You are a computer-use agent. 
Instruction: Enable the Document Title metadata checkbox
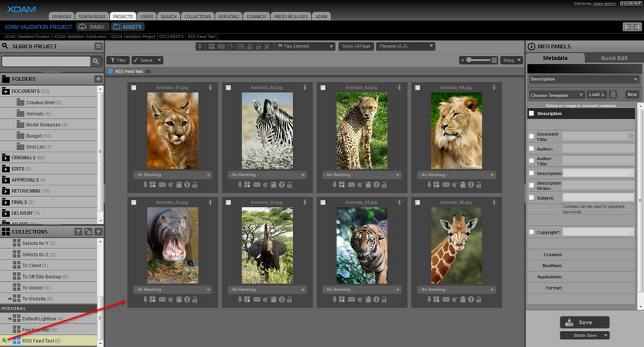click(531, 136)
